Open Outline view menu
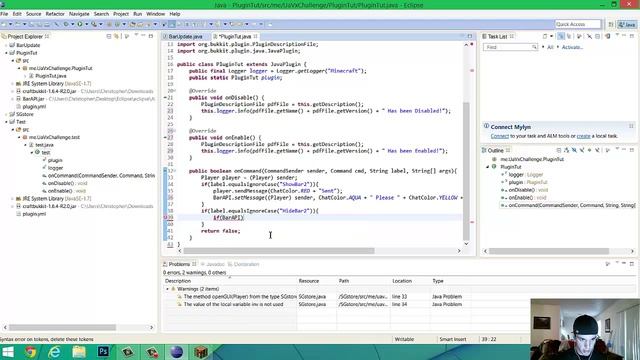 (617, 149)
